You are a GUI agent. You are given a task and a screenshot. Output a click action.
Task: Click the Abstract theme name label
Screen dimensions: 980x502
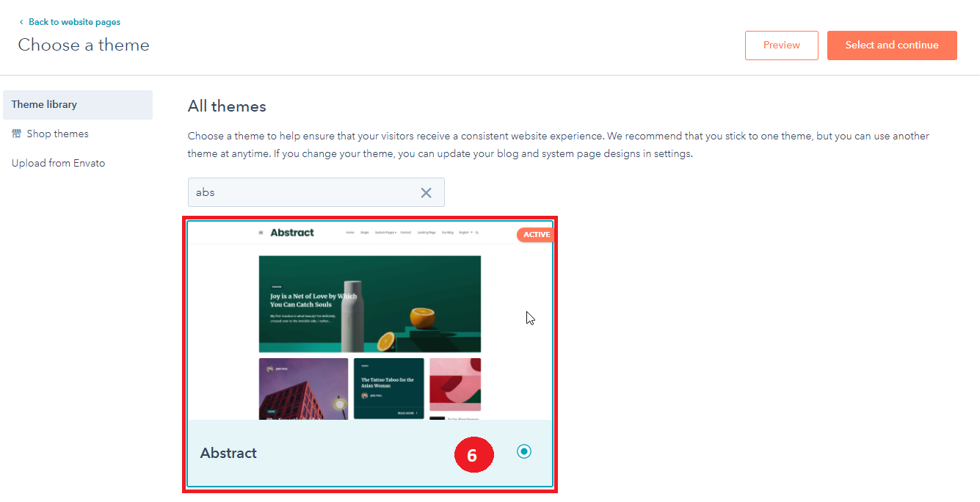(228, 453)
